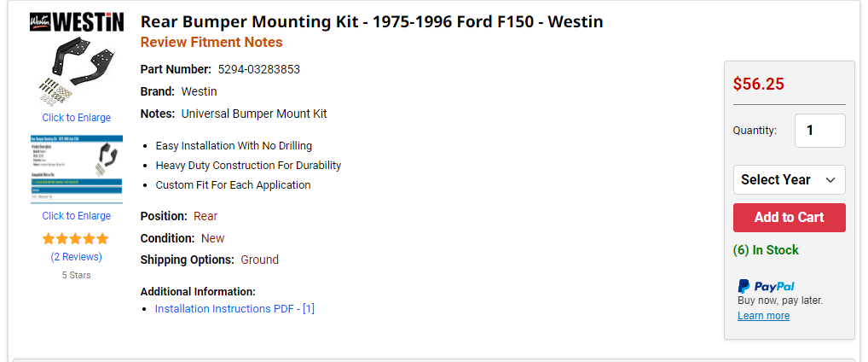Click the five-star rating icons
The height and width of the screenshot is (362, 868).
click(76, 239)
